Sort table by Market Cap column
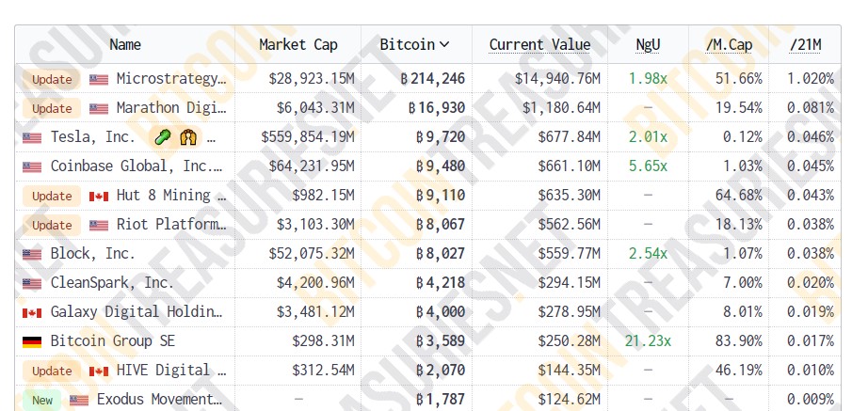Screen dimensions: 868x411 coord(297,44)
